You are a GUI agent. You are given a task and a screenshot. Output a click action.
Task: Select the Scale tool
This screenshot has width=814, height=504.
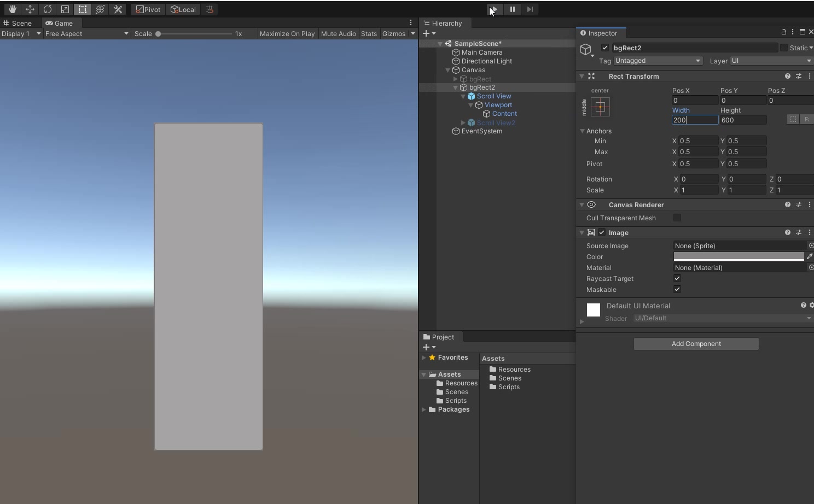65,9
